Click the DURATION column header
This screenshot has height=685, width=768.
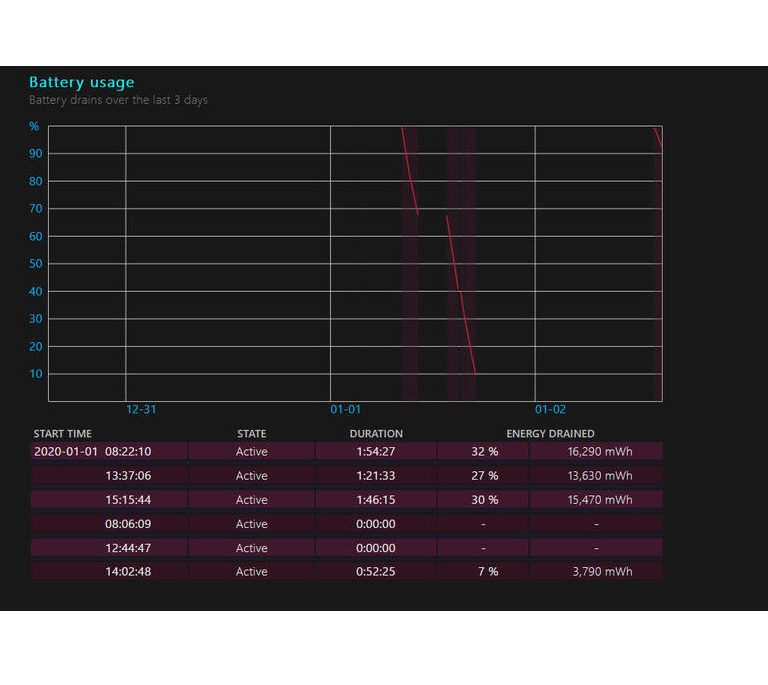pyautogui.click(x=376, y=434)
